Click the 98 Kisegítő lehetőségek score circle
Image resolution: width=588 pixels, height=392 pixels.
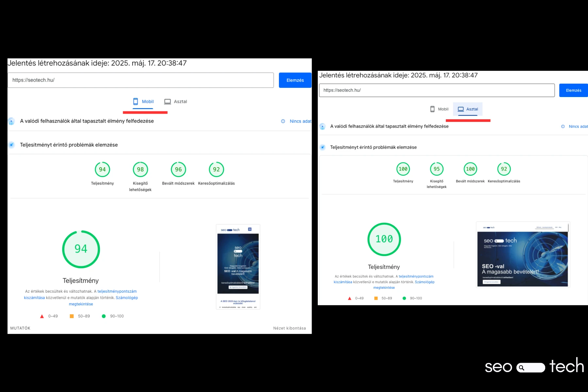(140, 170)
